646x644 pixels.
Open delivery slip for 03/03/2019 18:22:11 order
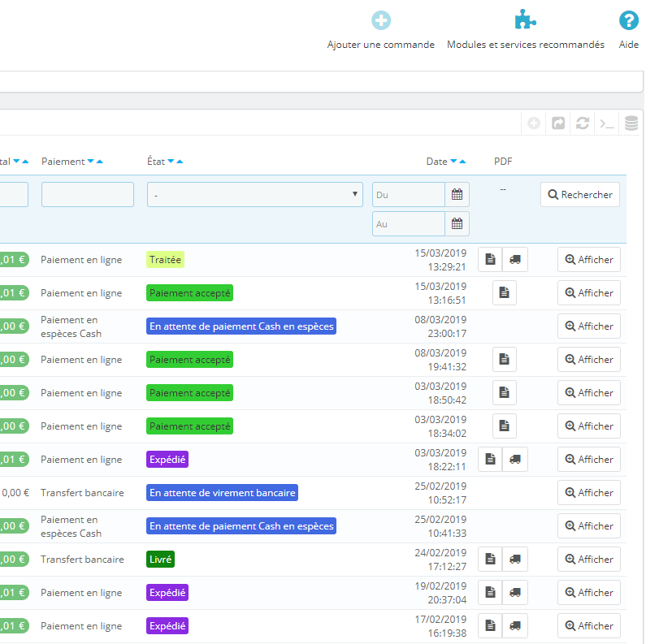point(515,459)
